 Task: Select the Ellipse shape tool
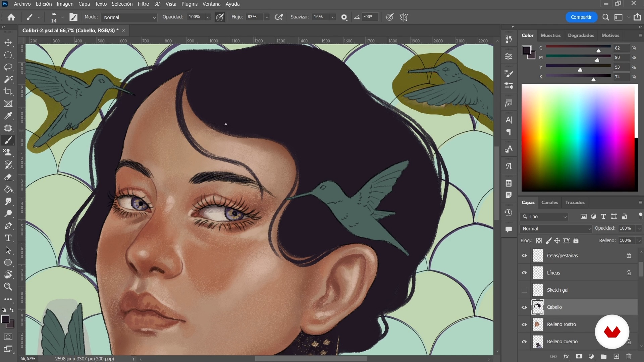click(8, 262)
